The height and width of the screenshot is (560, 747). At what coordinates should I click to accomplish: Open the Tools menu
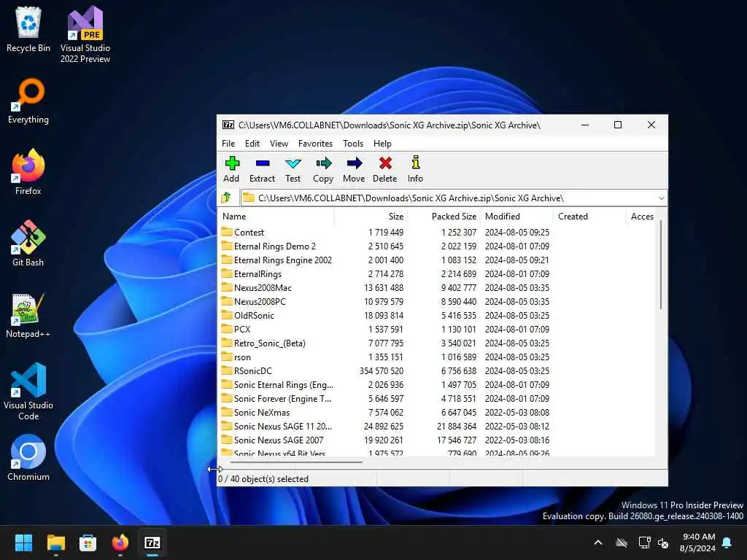tap(353, 144)
